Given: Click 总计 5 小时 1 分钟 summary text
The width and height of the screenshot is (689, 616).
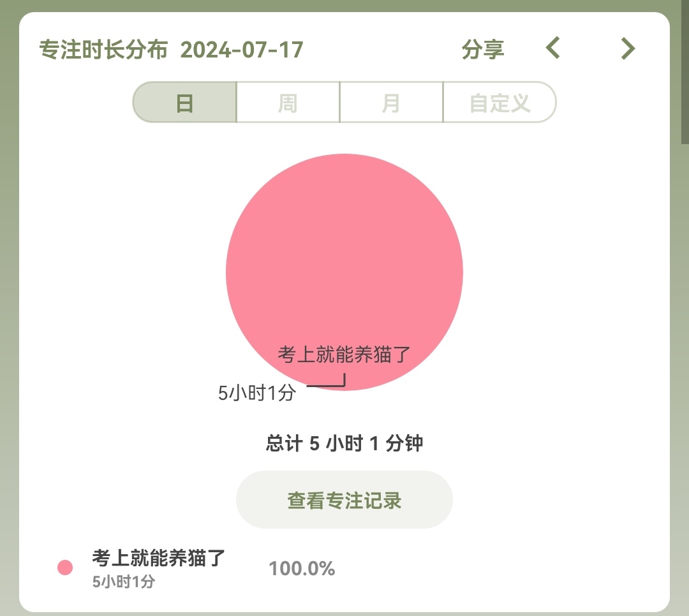Looking at the screenshot, I should click(x=344, y=443).
